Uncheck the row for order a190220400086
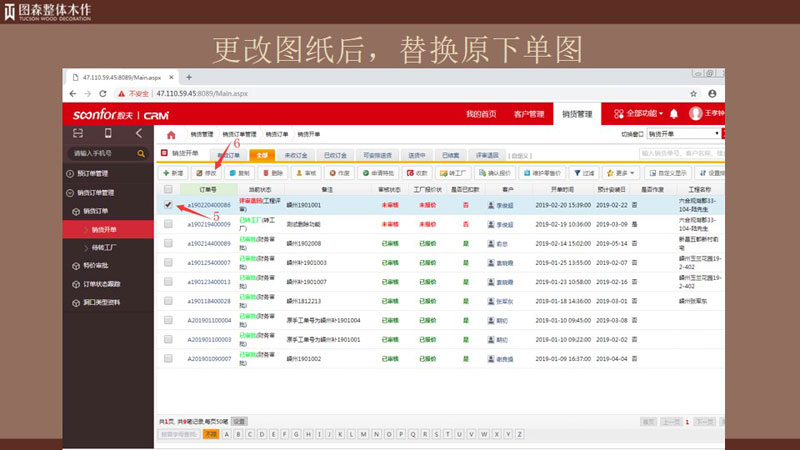The image size is (800, 450). 168,204
